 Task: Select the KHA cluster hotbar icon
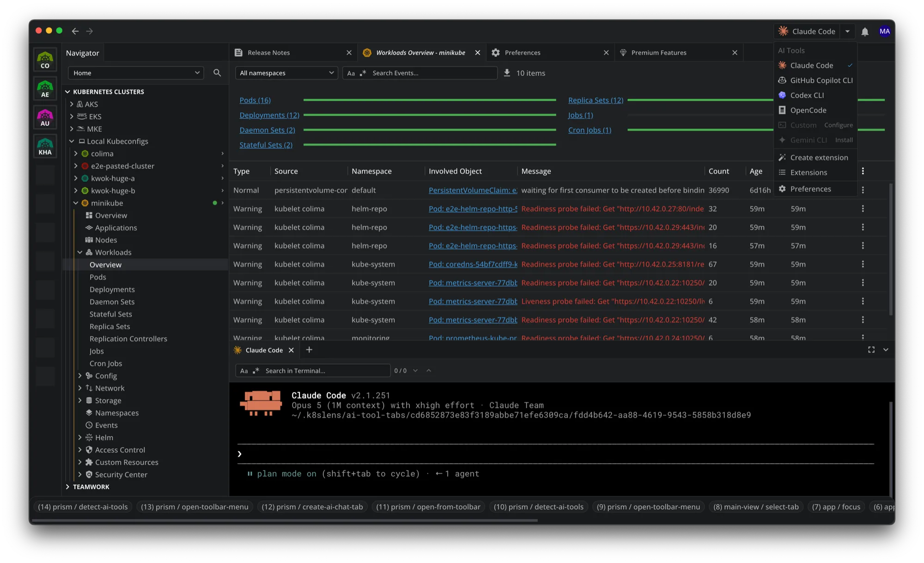(45, 146)
